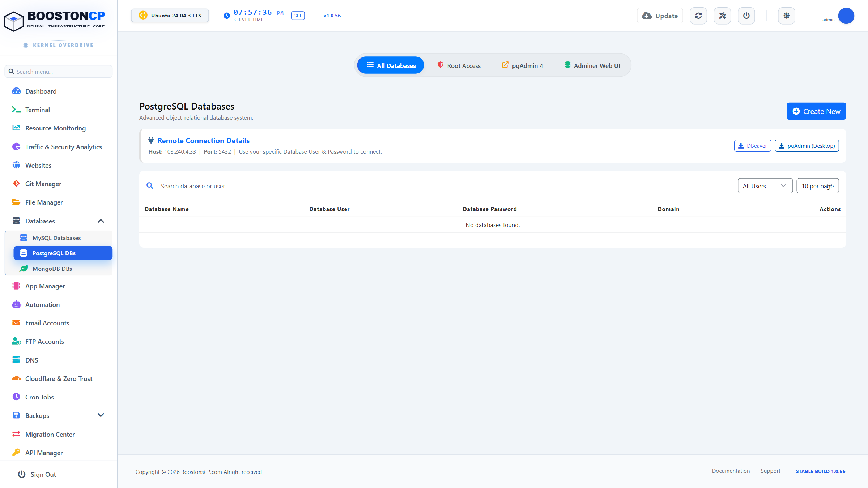Click the host address 103.240.4.33

(180, 151)
